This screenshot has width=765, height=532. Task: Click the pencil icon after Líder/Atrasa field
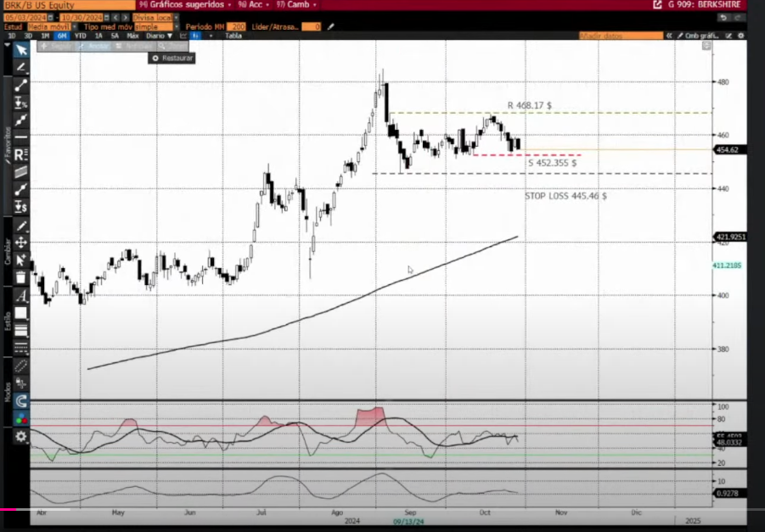pyautogui.click(x=330, y=27)
